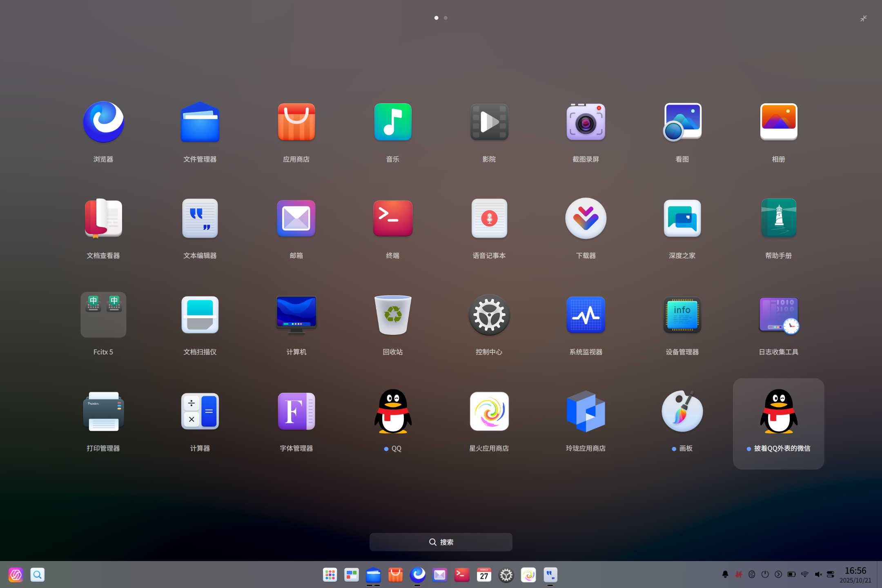Image resolution: width=882 pixels, height=588 pixels.
Task: Open the Wi-Fi network tray icon
Action: [x=805, y=575]
